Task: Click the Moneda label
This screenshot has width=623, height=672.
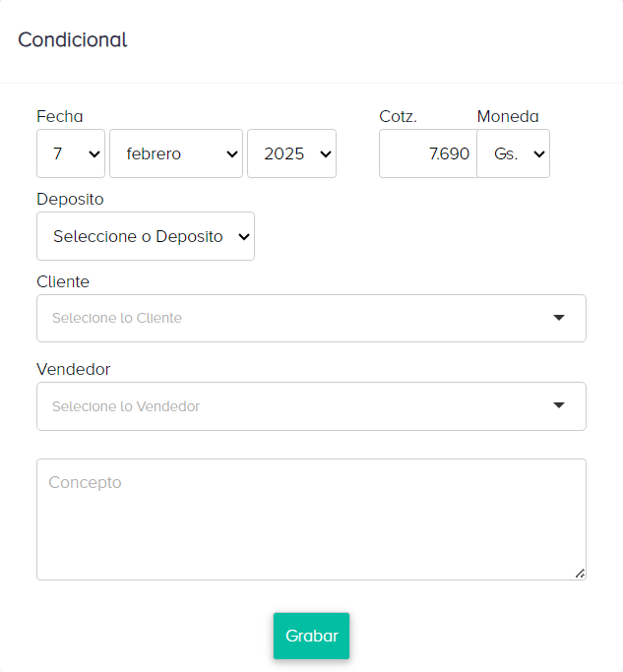Action: click(x=508, y=116)
